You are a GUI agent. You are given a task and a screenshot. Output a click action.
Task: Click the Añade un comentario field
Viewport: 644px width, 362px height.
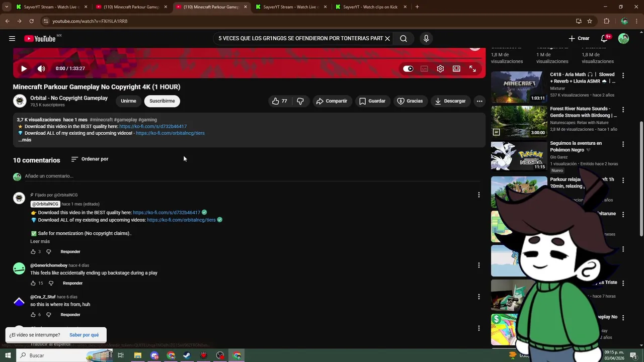tap(252, 176)
